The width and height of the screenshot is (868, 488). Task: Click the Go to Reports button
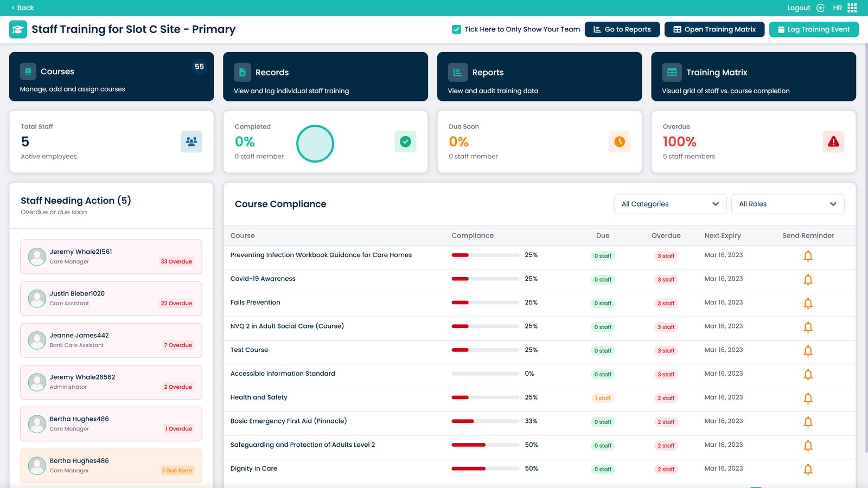pos(622,29)
